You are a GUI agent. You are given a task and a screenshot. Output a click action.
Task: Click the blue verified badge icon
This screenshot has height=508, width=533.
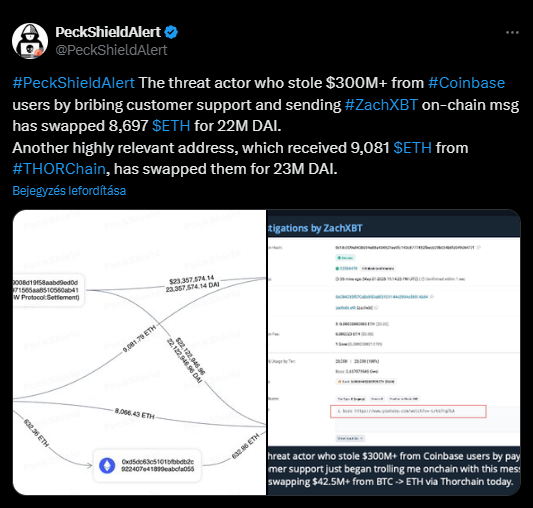[x=171, y=32]
